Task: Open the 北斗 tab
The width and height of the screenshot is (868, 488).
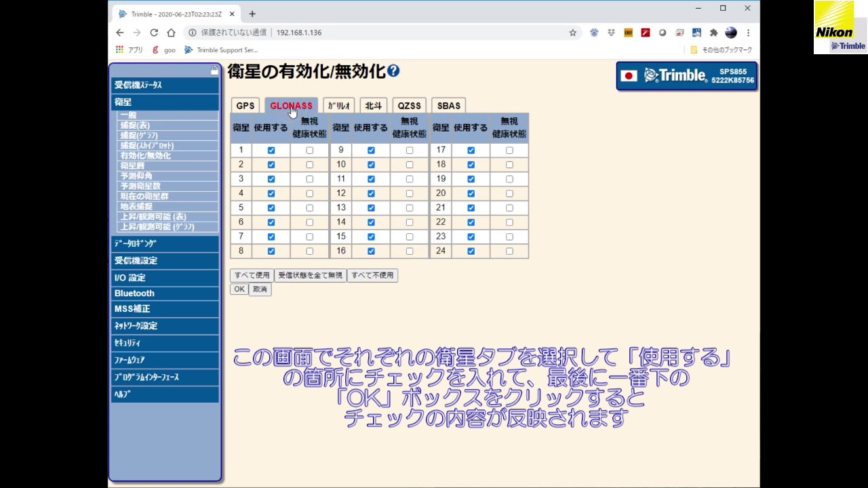Action: (x=373, y=106)
